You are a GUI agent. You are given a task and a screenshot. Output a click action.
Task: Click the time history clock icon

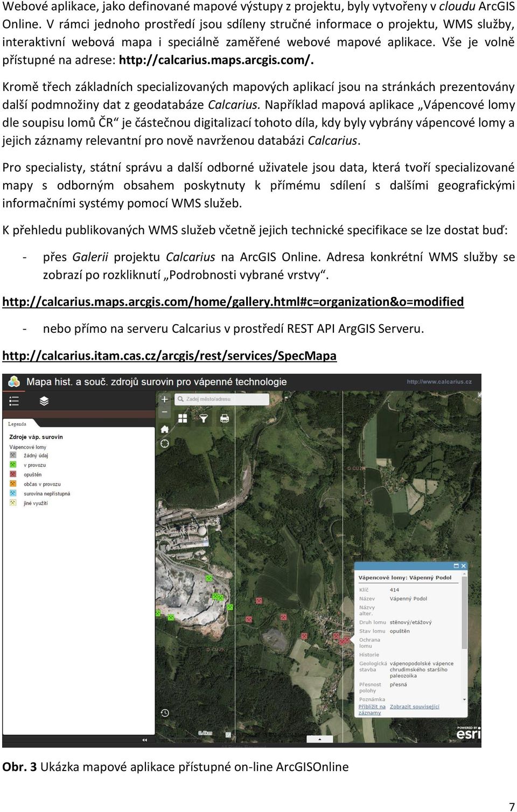pyautogui.click(x=165, y=713)
